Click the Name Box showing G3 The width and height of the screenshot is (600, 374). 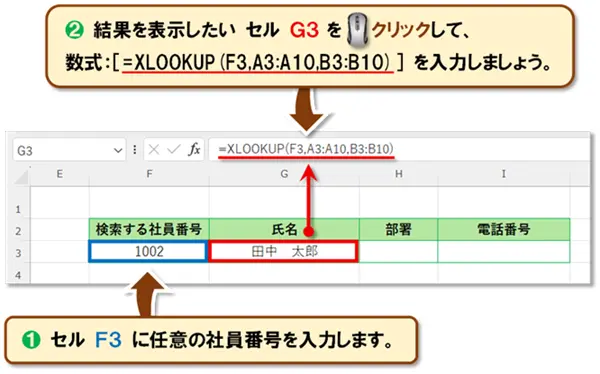point(69,150)
